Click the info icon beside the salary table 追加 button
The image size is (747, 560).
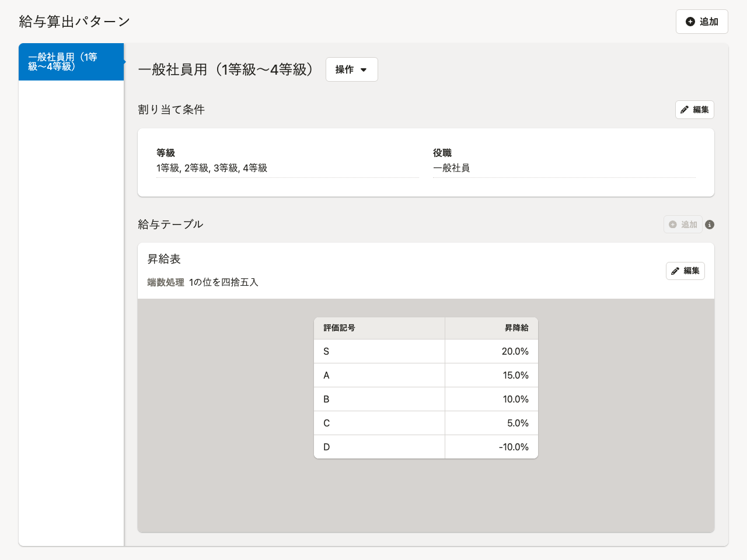(x=710, y=225)
